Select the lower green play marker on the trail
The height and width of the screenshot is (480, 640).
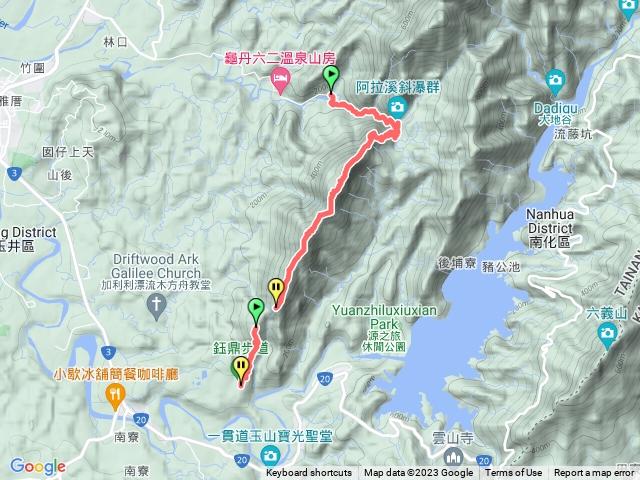click(256, 311)
